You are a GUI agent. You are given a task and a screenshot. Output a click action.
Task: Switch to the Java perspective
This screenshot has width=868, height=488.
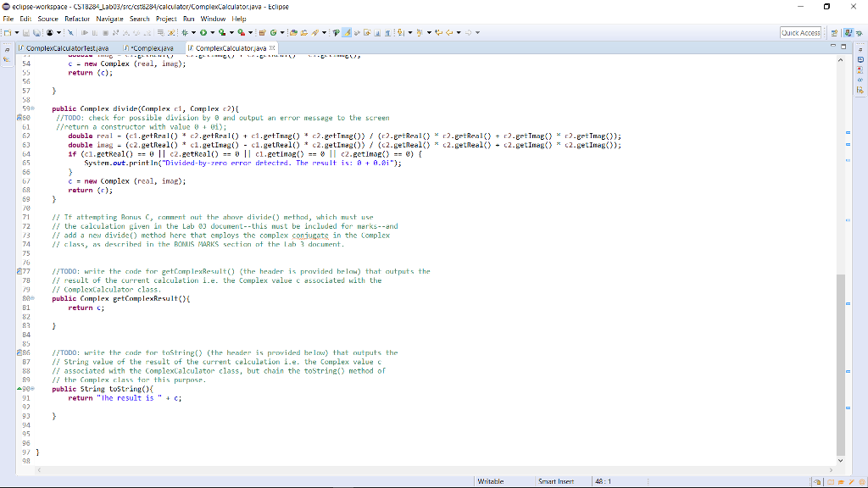(x=848, y=33)
